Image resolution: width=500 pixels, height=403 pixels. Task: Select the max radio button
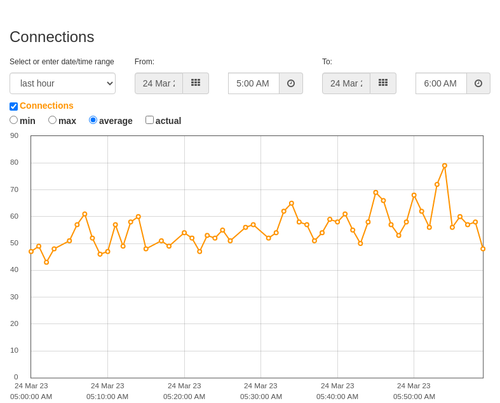click(x=52, y=120)
